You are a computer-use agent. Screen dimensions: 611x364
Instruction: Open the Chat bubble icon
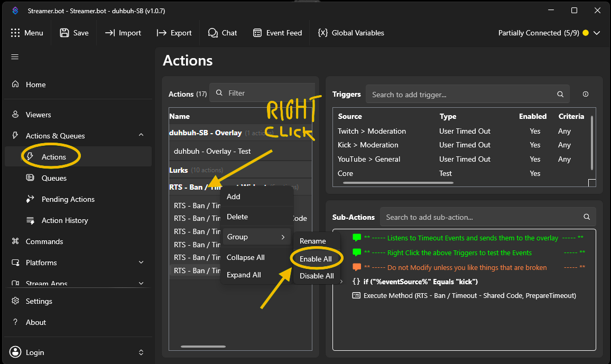[213, 33]
